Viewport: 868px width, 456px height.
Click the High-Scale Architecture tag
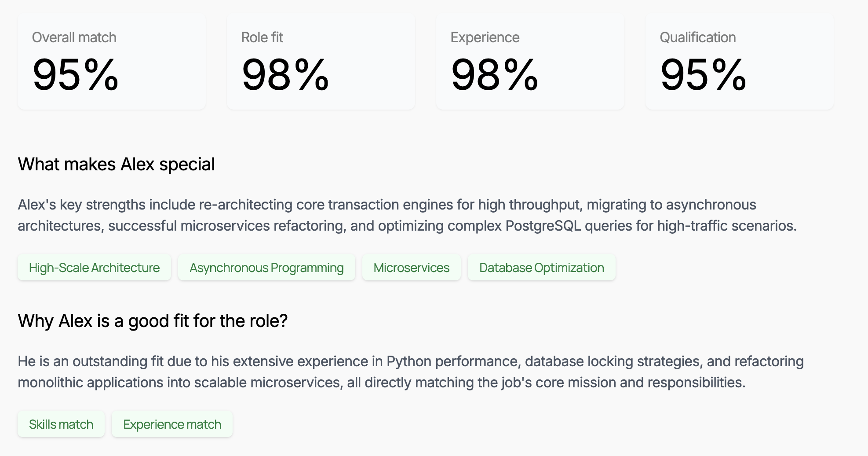coord(94,268)
